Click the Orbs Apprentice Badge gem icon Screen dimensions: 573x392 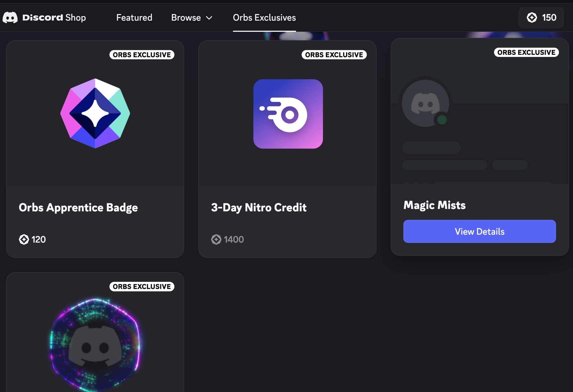click(x=95, y=113)
